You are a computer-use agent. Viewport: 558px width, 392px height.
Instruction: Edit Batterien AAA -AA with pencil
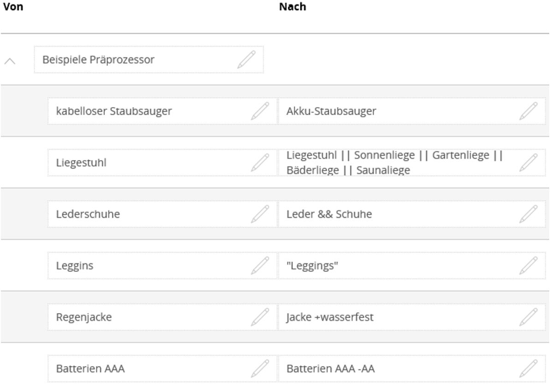[x=528, y=368]
